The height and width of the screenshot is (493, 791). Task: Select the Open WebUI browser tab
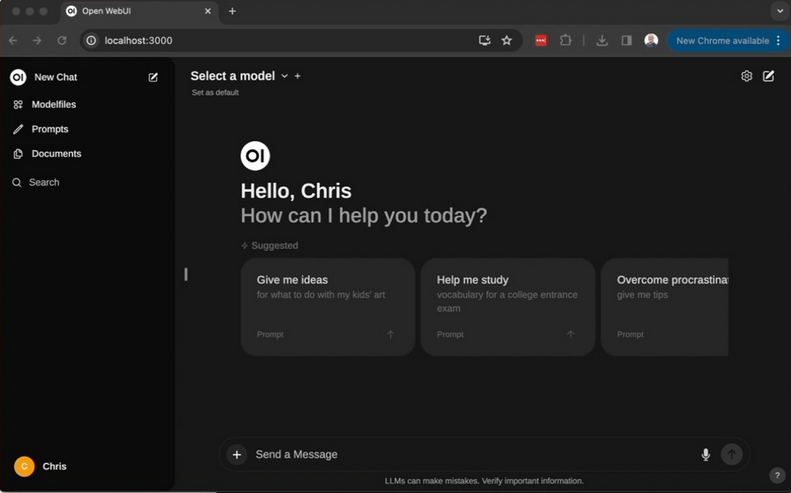point(139,11)
